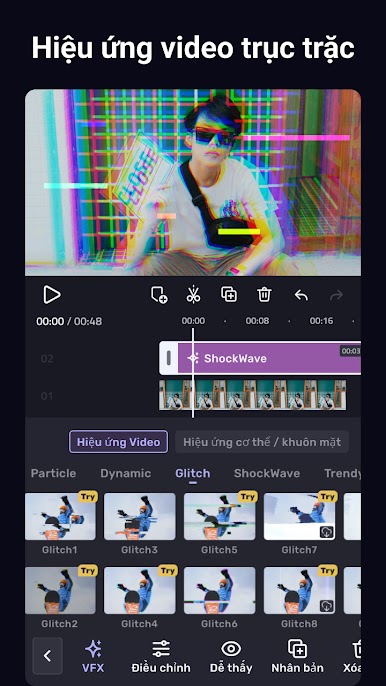The width and height of the screenshot is (386, 686).
Task: Open Điều chỉnh adjustment sliders
Action: 161,656
